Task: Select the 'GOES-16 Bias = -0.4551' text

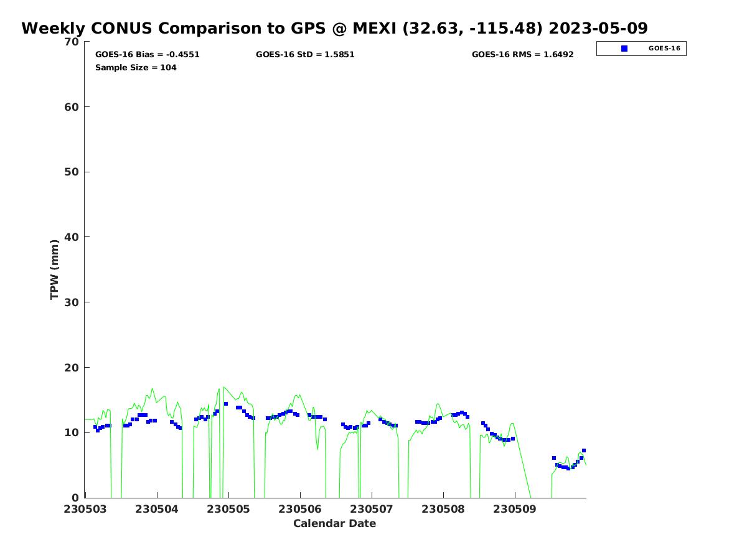Action: pyautogui.click(x=148, y=54)
